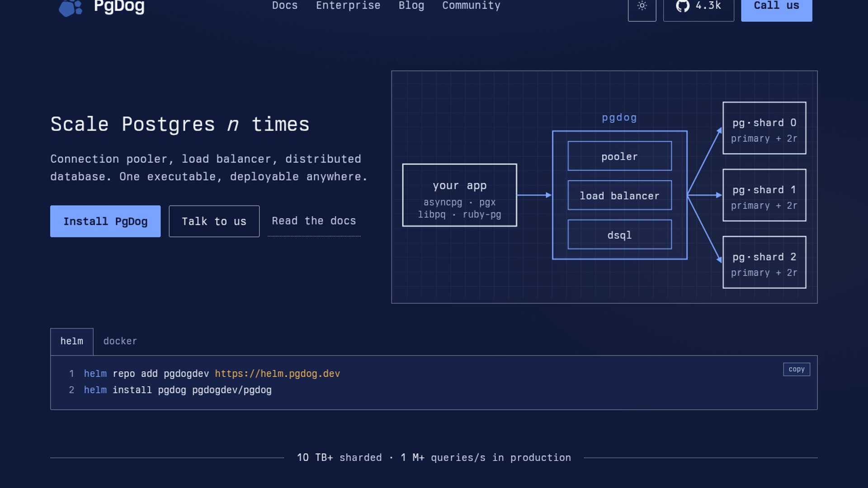The image size is (868, 488).
Task: Click the PgDog paw logo icon
Action: click(70, 8)
